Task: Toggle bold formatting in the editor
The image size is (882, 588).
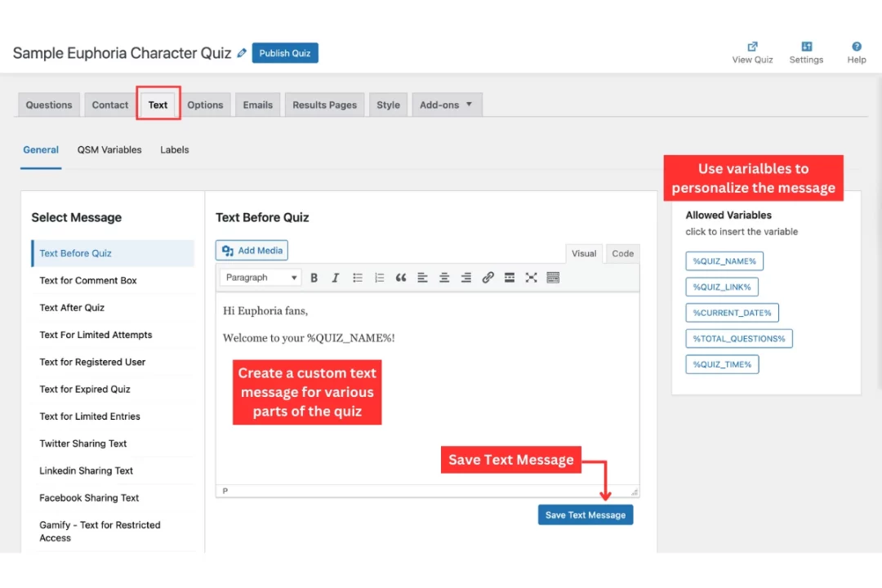Action: [314, 278]
